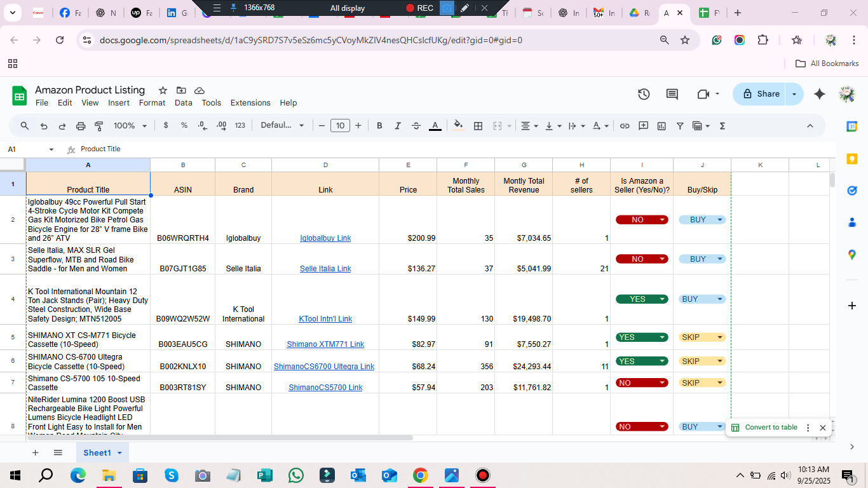868x488 pixels.
Task: Click the Undo icon in toolbar
Action: (44, 126)
